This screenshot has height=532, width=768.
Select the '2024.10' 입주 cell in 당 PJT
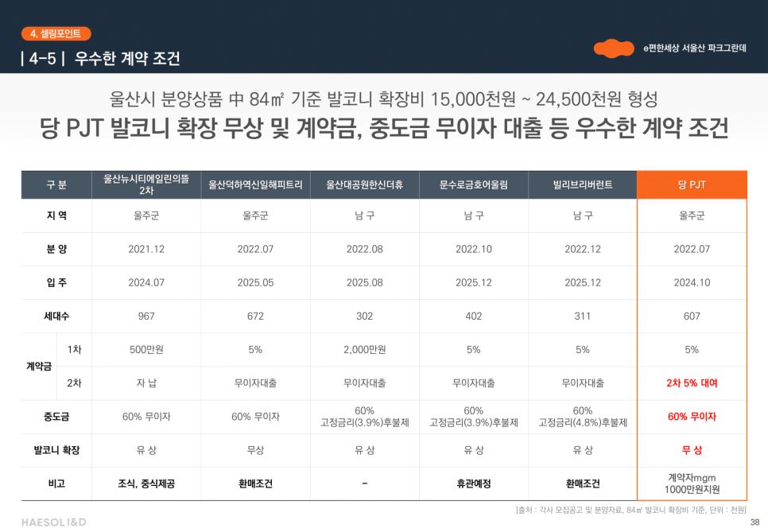pos(692,282)
